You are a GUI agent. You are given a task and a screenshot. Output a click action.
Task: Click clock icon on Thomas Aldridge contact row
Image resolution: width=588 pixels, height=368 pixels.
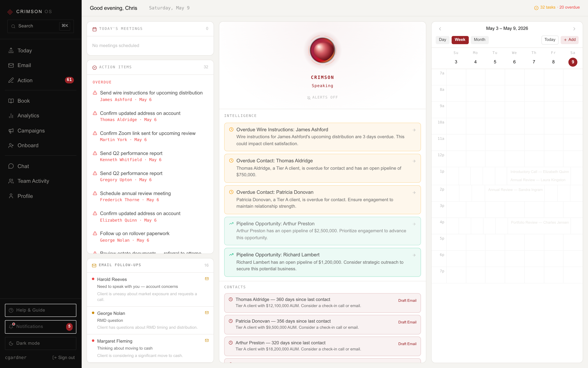(x=231, y=299)
